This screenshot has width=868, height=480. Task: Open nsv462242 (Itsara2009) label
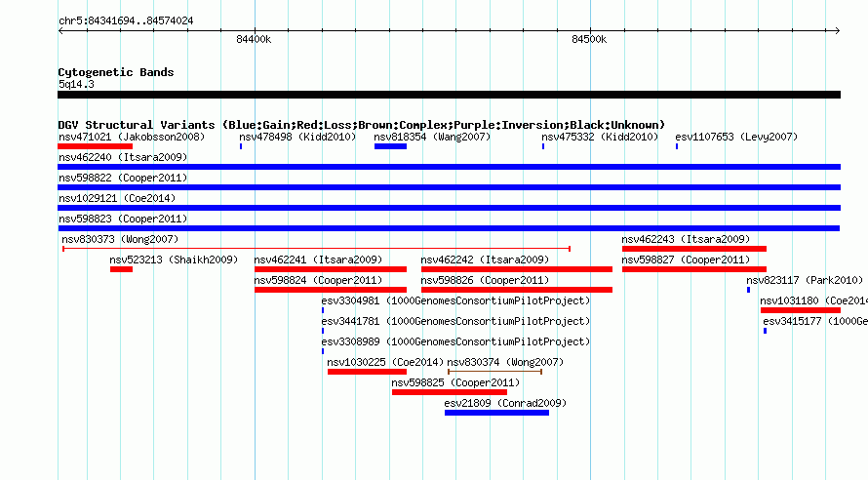485,260
